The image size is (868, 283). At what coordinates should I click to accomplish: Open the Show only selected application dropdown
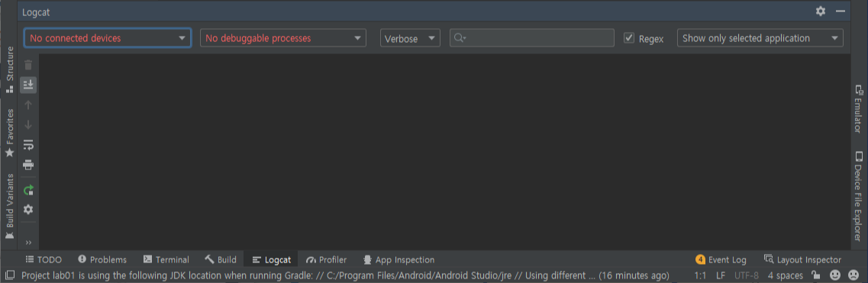(x=760, y=37)
